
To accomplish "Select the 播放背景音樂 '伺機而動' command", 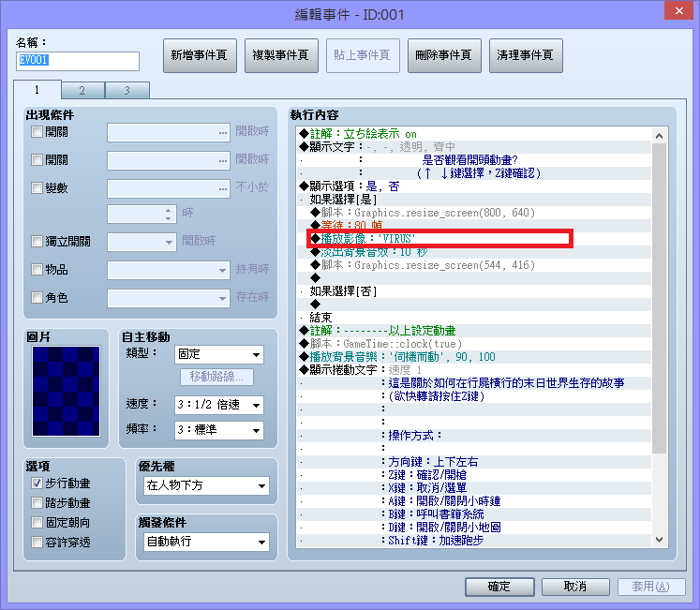I will point(473,357).
